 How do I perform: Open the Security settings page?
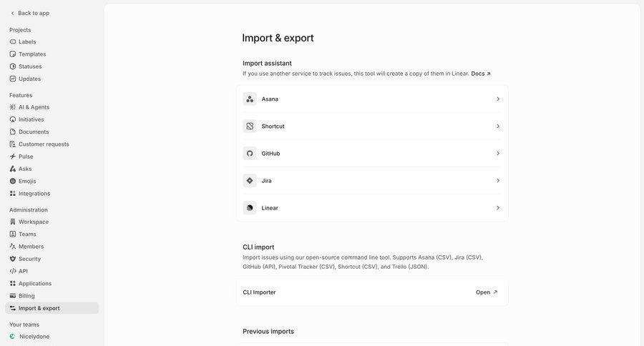pos(52,259)
